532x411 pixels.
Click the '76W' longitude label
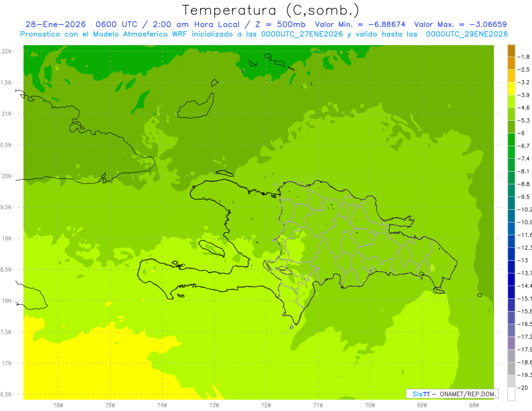[58, 404]
